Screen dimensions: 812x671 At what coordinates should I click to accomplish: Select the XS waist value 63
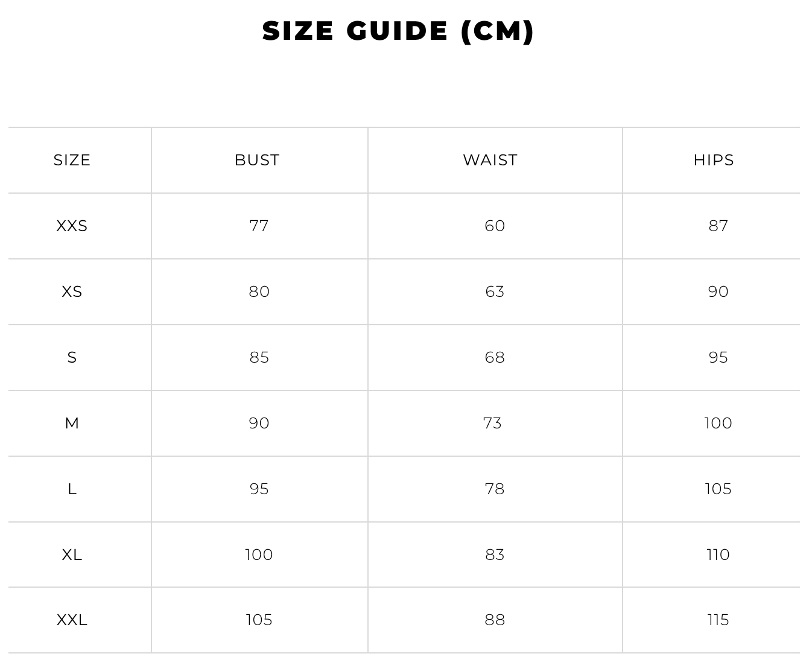point(495,291)
